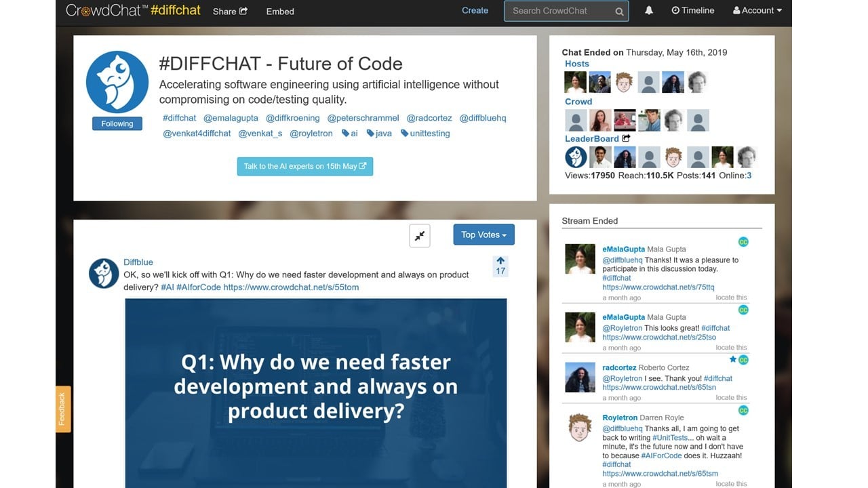This screenshot has width=868, height=488.
Task: Click the @venkat_s tag
Action: [260, 134]
